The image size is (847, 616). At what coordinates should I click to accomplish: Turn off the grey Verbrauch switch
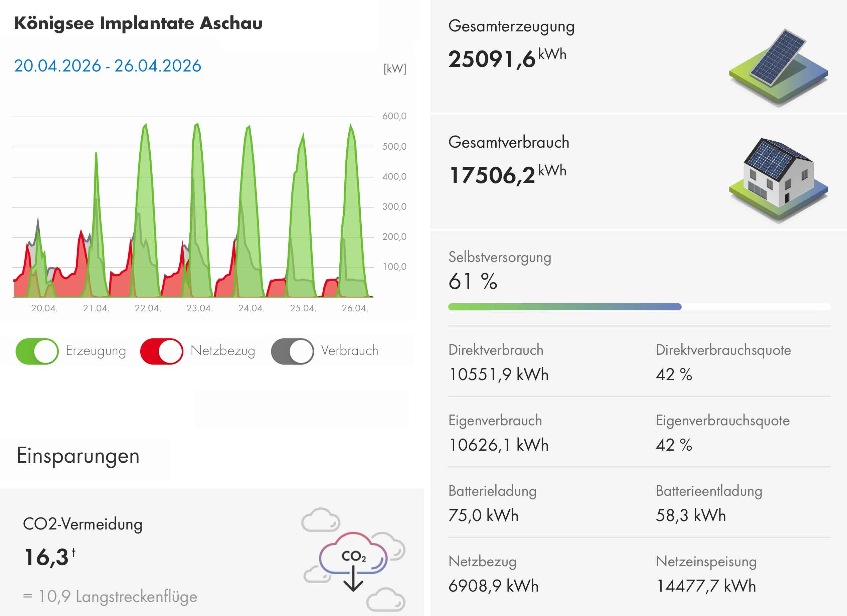pyautogui.click(x=293, y=351)
